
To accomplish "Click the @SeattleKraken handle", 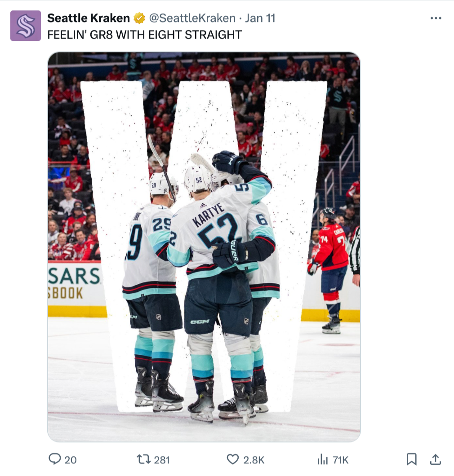I will click(192, 18).
